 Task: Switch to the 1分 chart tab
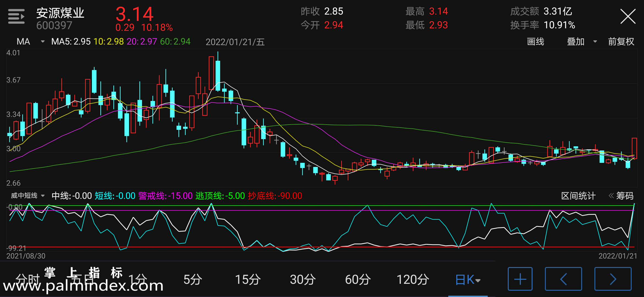[138, 280]
